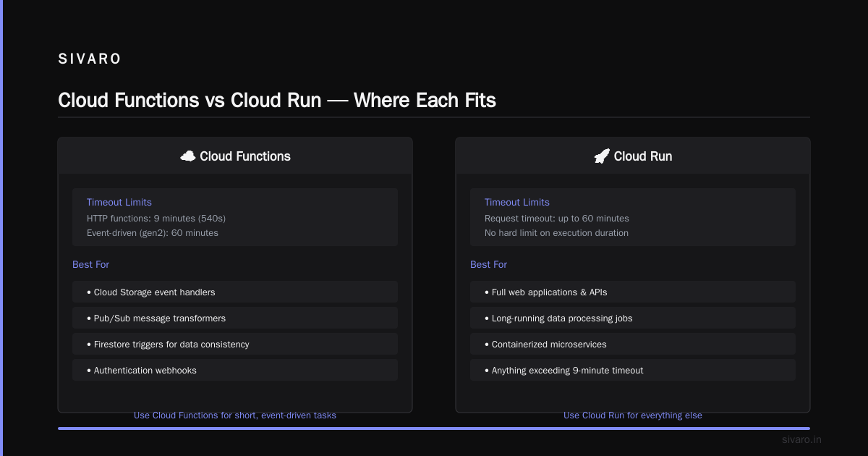868x456 pixels.
Task: Click the 'Cloud Run' card heading
Action: (x=643, y=156)
